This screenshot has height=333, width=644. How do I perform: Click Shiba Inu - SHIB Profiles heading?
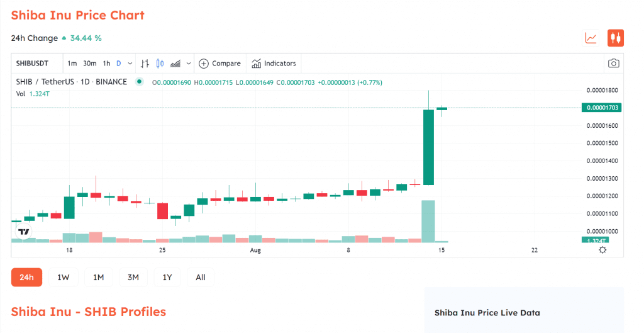[x=88, y=312]
